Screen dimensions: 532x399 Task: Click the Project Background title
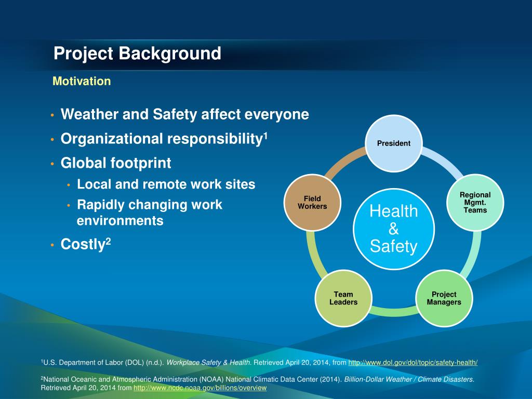[137, 54]
